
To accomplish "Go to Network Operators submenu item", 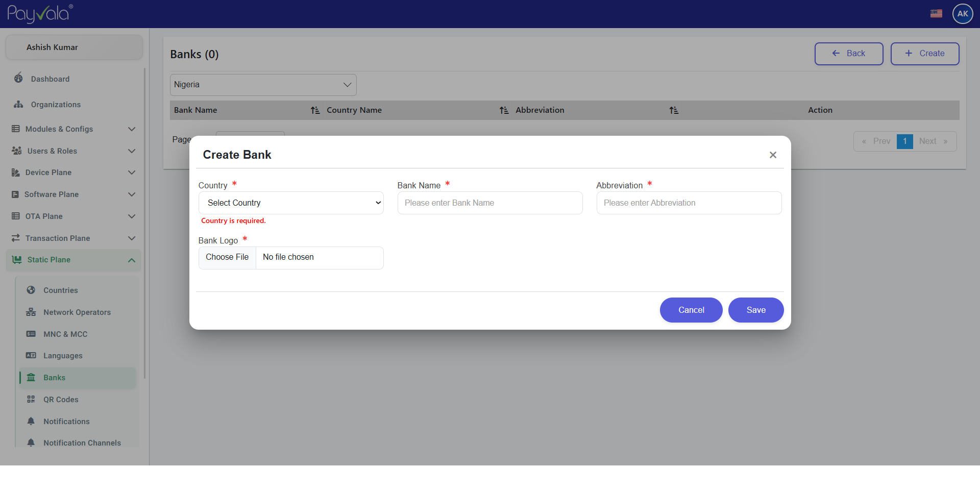I will click(x=77, y=312).
